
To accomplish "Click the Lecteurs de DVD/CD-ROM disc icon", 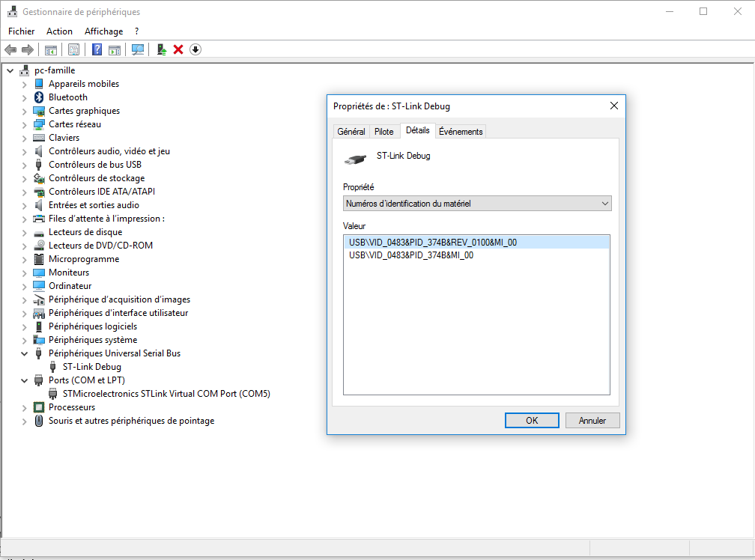I will point(39,246).
